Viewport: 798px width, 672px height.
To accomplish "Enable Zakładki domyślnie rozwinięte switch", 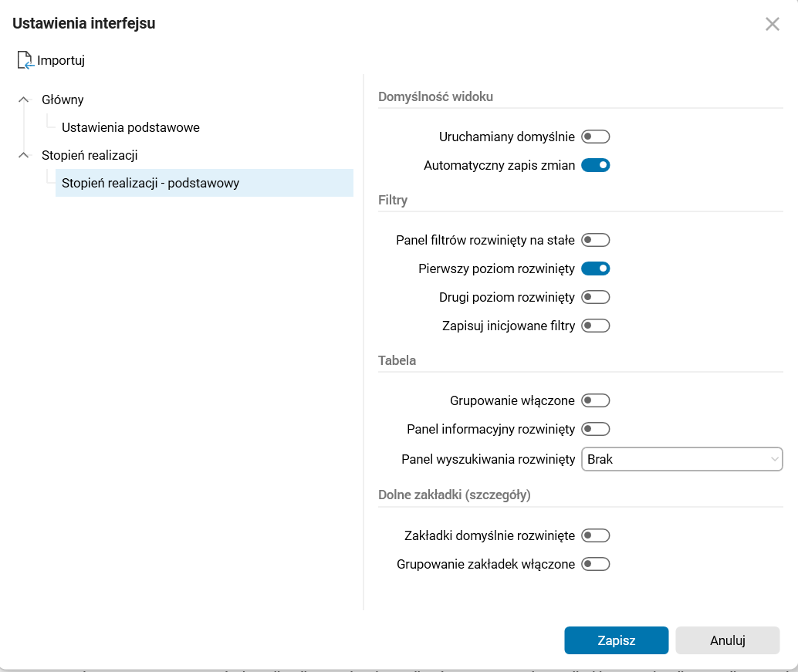I will [x=595, y=535].
